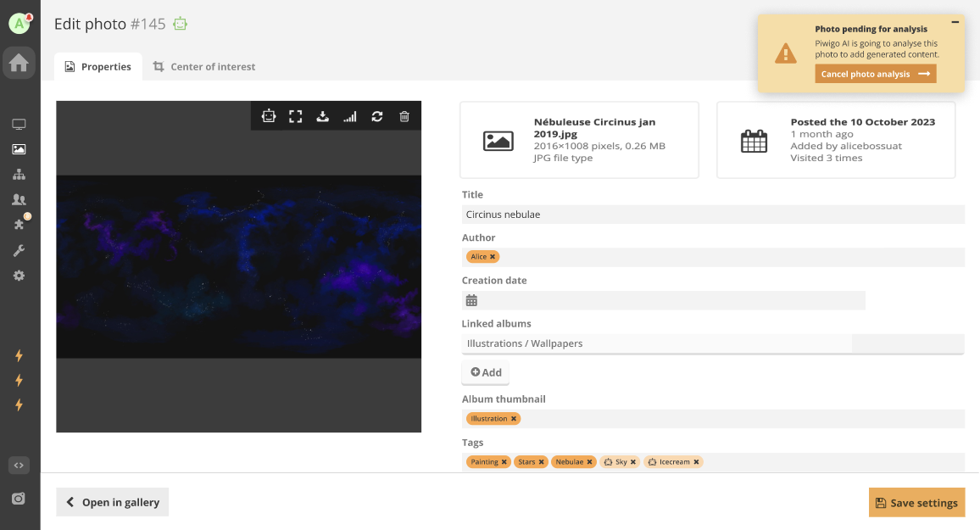Screen dimensions: 980x530
Task: Open the photo in fullscreen view
Action: (x=296, y=116)
